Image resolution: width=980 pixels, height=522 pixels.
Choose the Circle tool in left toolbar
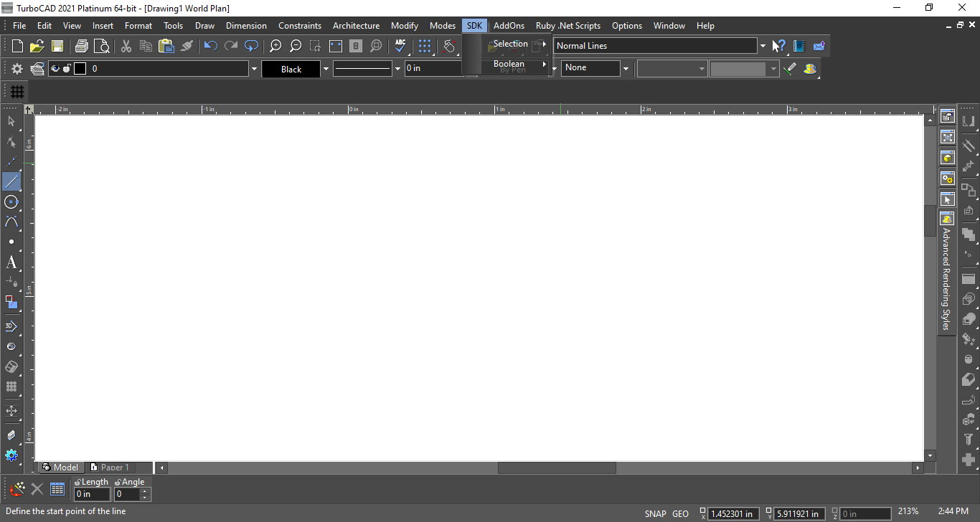coord(11,201)
